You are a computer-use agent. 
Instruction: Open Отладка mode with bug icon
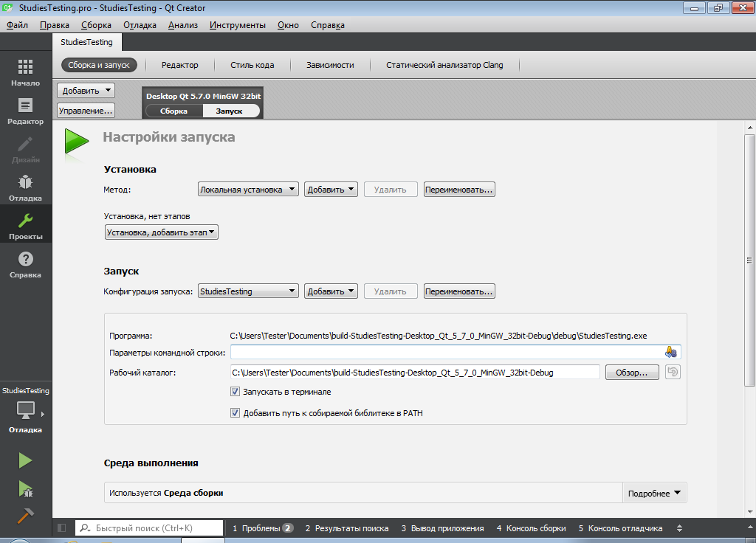pyautogui.click(x=26, y=187)
